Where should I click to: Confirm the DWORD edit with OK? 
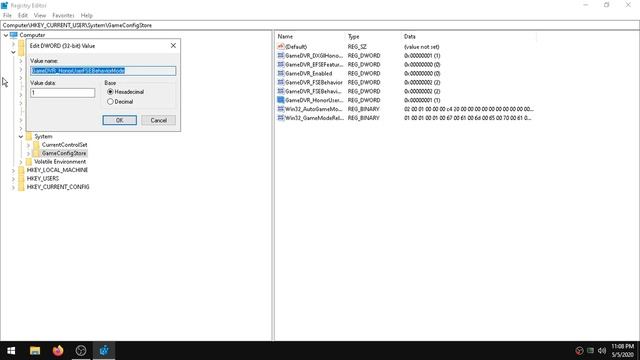click(120, 120)
